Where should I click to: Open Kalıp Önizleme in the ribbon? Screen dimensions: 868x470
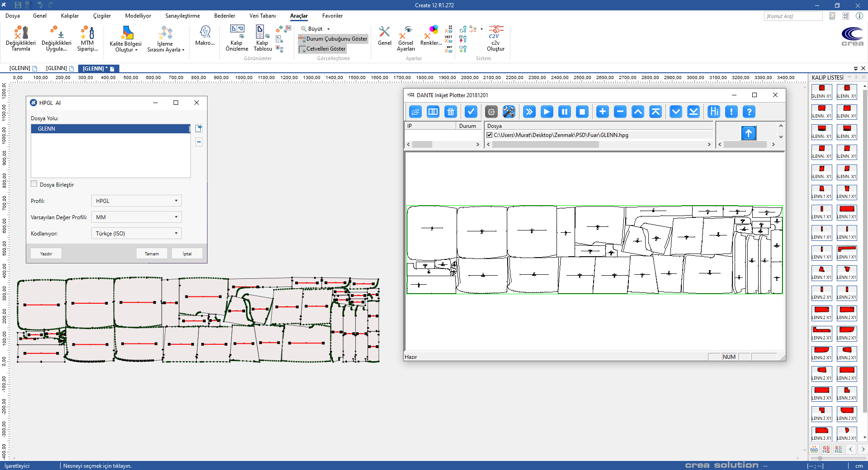point(237,38)
